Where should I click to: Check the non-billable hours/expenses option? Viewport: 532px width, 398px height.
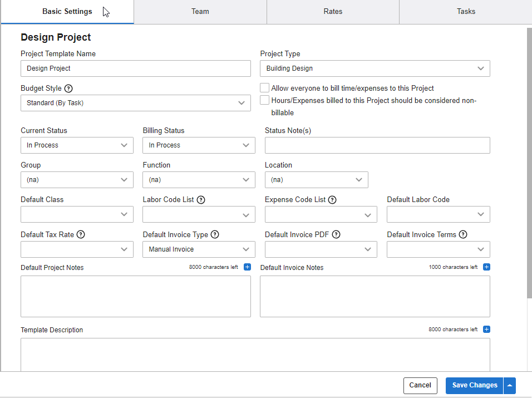[265, 100]
